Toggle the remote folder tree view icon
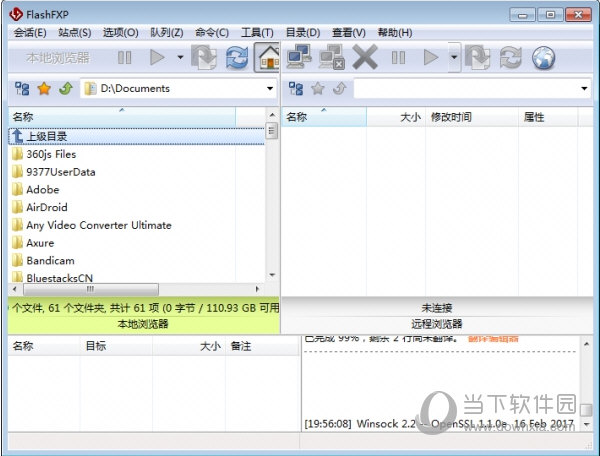This screenshot has height=456, width=600. [x=296, y=89]
